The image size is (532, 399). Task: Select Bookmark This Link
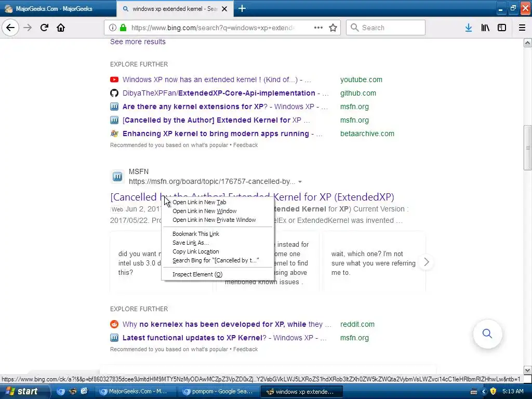(x=196, y=234)
